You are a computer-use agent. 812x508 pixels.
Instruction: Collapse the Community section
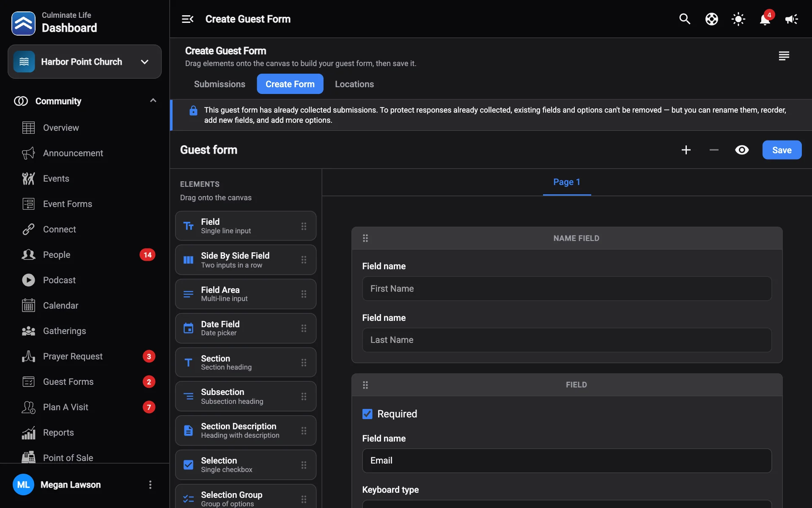click(153, 101)
